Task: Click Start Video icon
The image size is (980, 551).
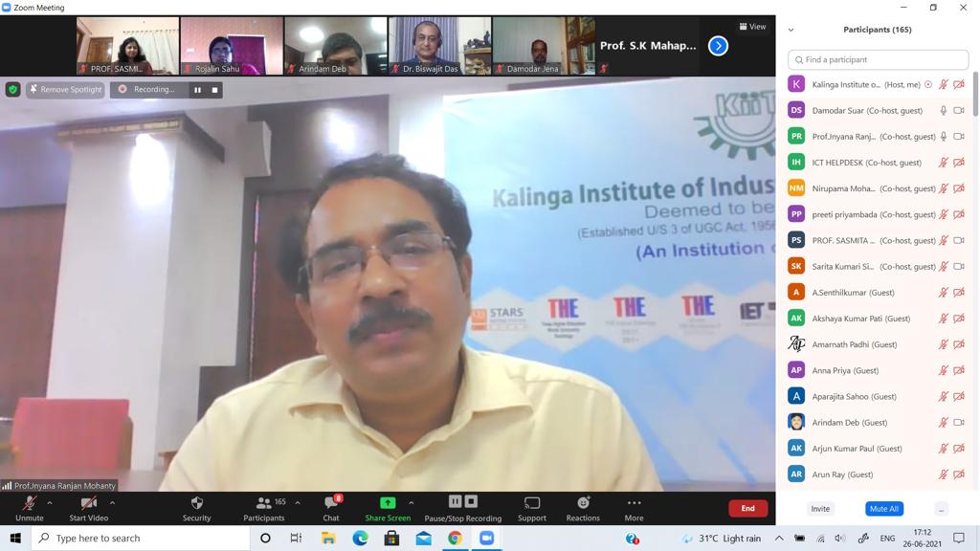Action: pos(87,502)
